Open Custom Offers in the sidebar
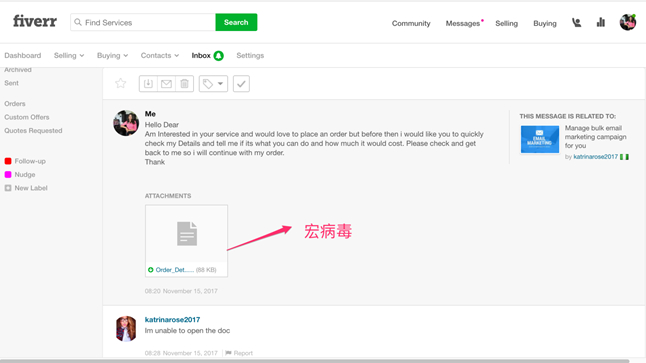 (x=27, y=117)
